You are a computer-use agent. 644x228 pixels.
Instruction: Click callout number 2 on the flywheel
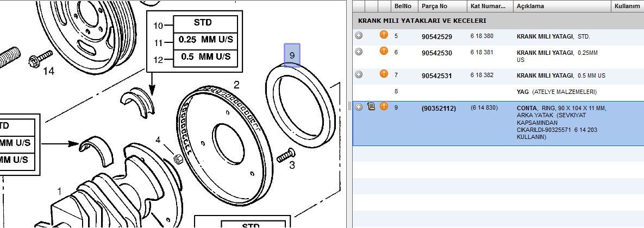coord(236,85)
